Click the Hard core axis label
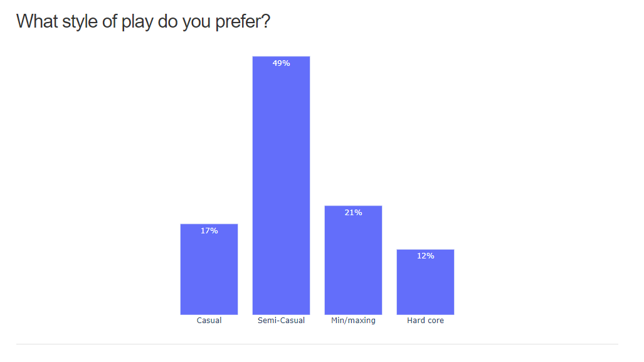Screen dimensions: 644x362 tap(426, 321)
